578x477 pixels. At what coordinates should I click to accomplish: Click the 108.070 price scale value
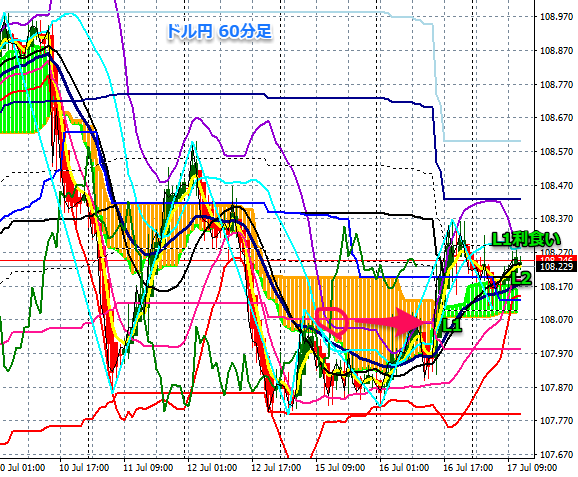(x=556, y=320)
